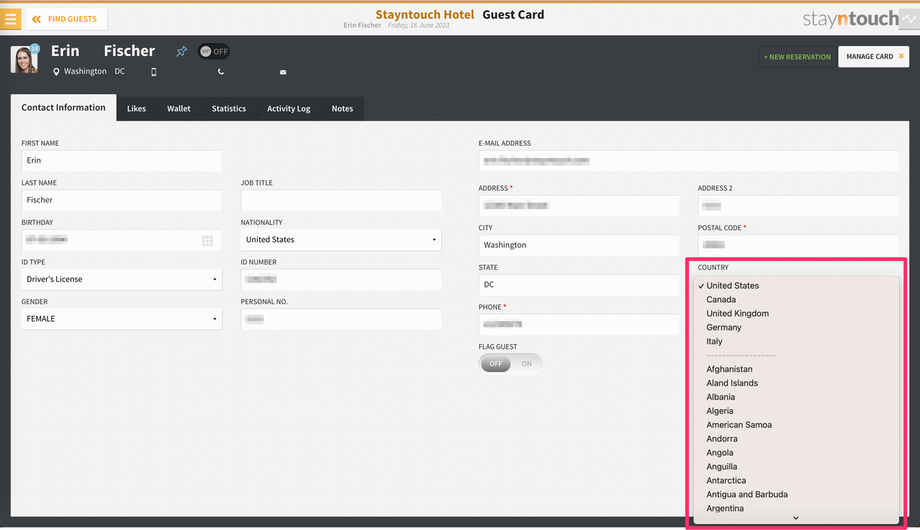Click the location pin icon near Washington
This screenshot has width=920, height=530.
(56, 72)
